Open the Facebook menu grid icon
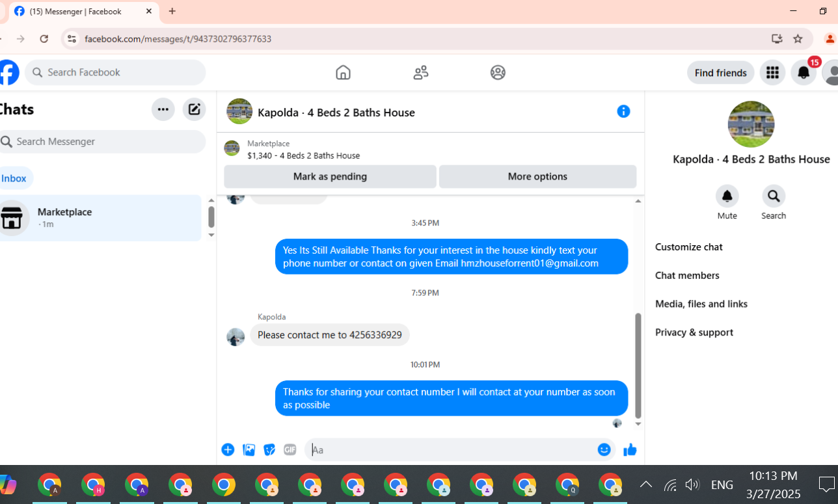The width and height of the screenshot is (838, 504). 772,73
